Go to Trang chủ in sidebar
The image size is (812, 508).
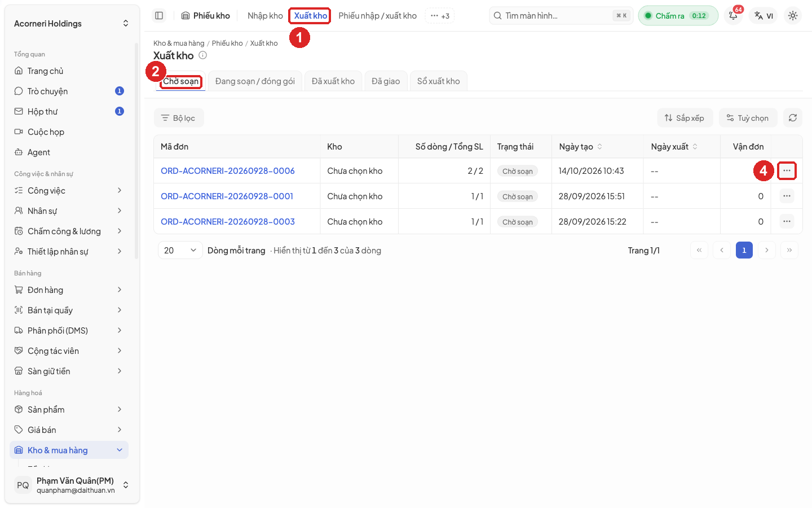coord(69,71)
